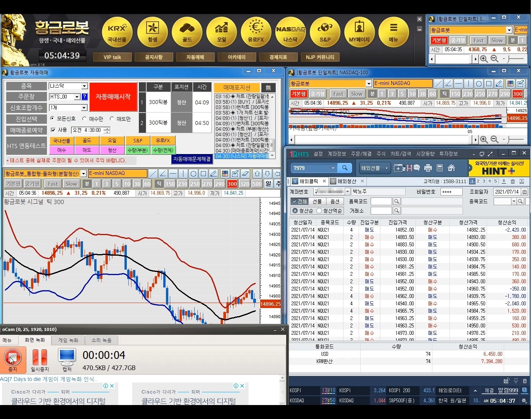Open the 골드 gold bars icon
This screenshot has height=419, width=532.
click(x=187, y=32)
